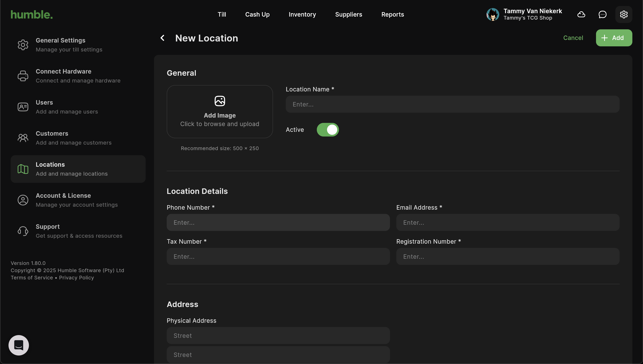Click the Email Address field

[508, 222]
